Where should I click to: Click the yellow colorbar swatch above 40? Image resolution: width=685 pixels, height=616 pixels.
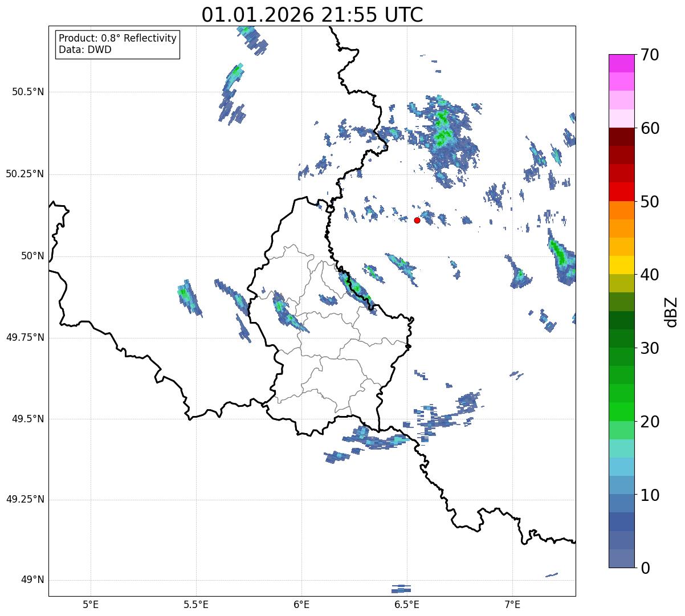point(622,266)
